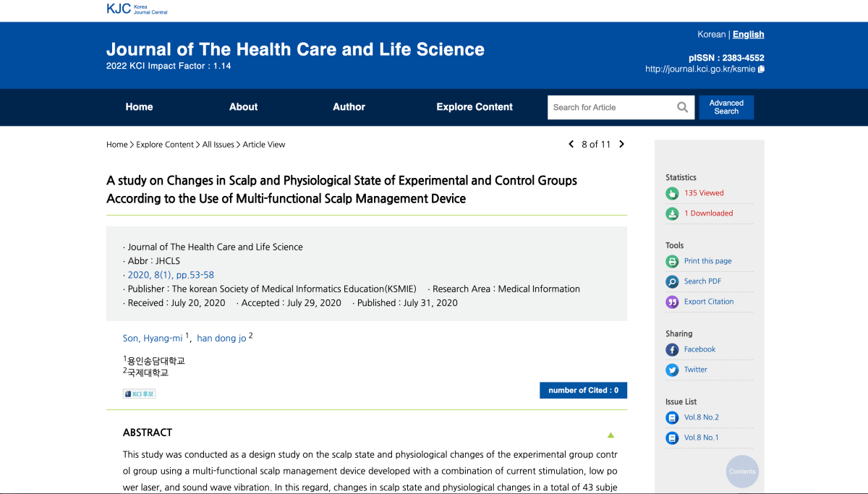Go to the next article arrow
This screenshot has width=868, height=494.
coord(621,145)
